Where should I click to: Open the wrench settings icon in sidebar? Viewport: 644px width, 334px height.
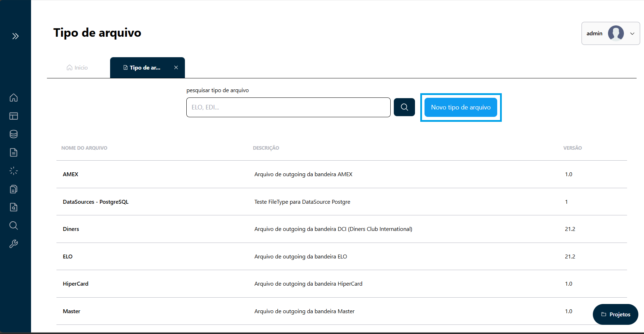coord(14,244)
